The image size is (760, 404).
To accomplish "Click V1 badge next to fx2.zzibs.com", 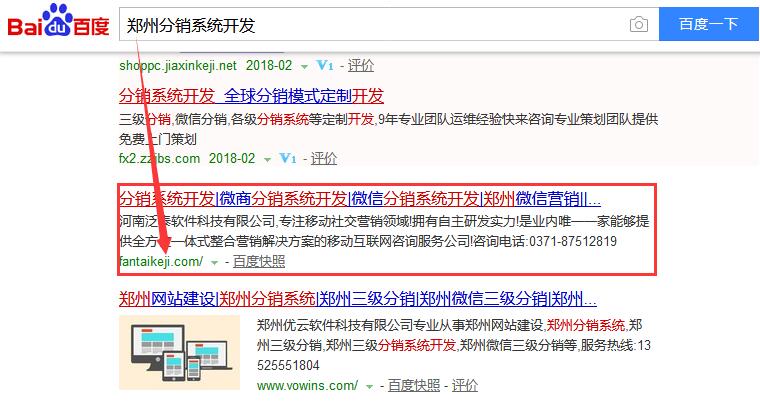I will tap(288, 158).
